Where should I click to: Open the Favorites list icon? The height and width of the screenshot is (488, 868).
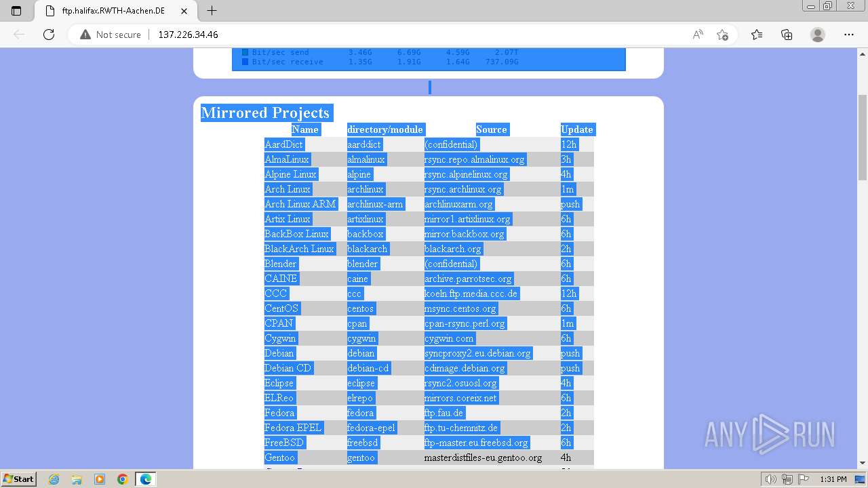pyautogui.click(x=757, y=35)
